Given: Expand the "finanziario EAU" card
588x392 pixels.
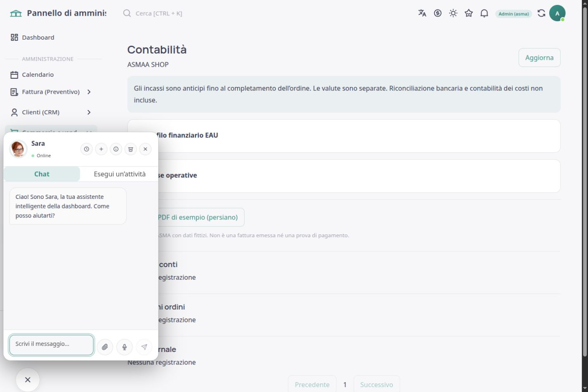Looking at the screenshot, I should click(344, 136).
